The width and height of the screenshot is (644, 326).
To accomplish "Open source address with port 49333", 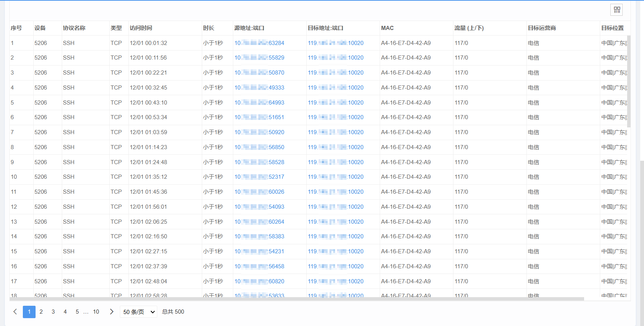I will [259, 88].
